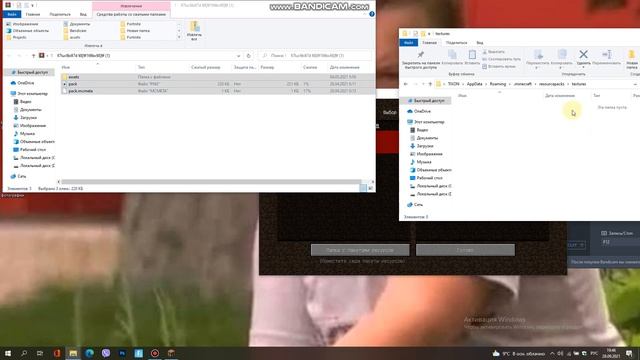
Task: Open Поделиться tab in textures window
Action: tap(456, 43)
